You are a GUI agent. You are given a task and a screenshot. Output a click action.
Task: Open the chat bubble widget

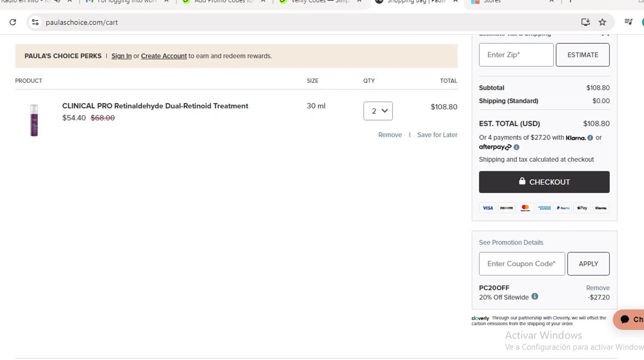(629, 319)
